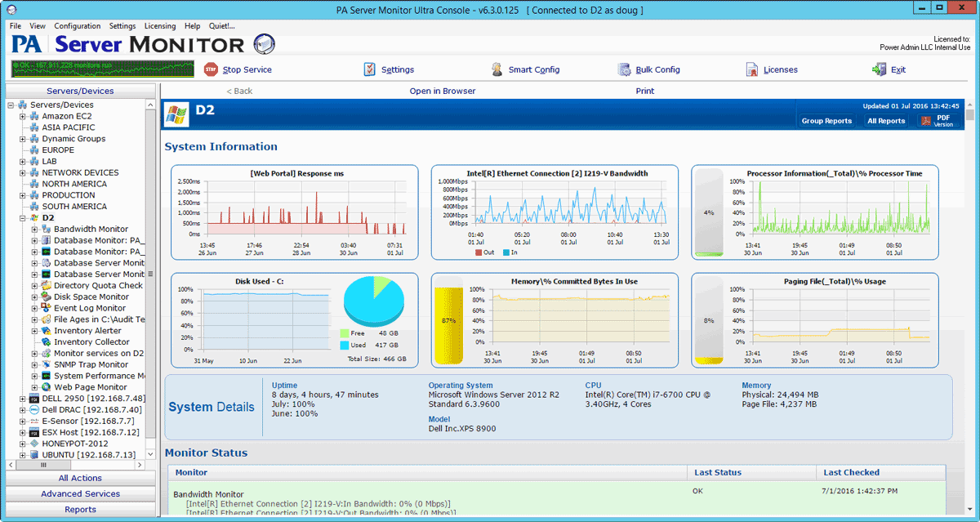Click the Event Log Monitor icon

(x=47, y=308)
